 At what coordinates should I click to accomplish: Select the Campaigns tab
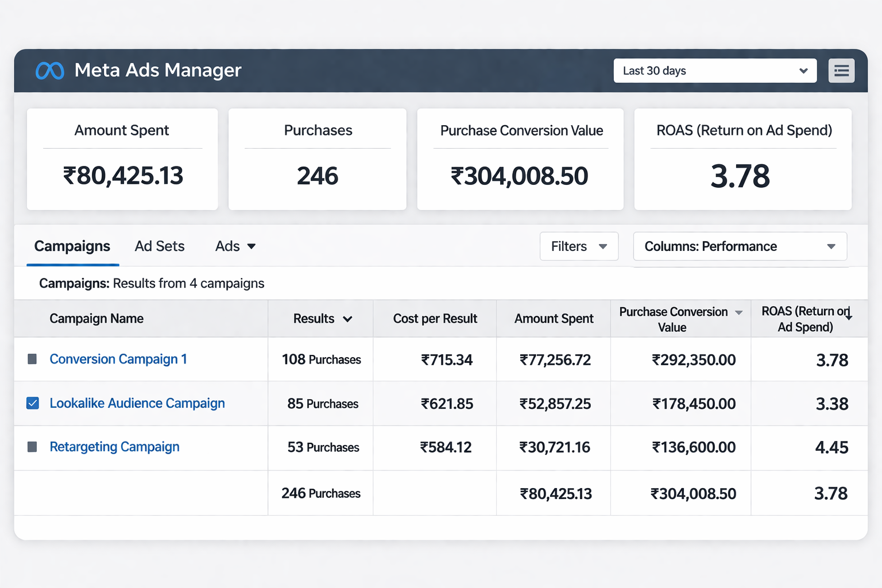pos(72,246)
